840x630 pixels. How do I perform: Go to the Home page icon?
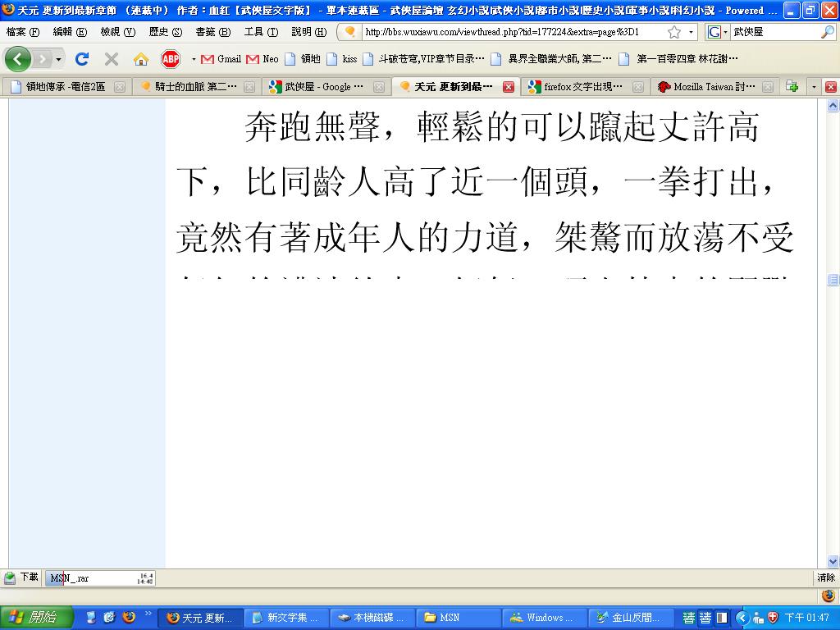tap(141, 59)
